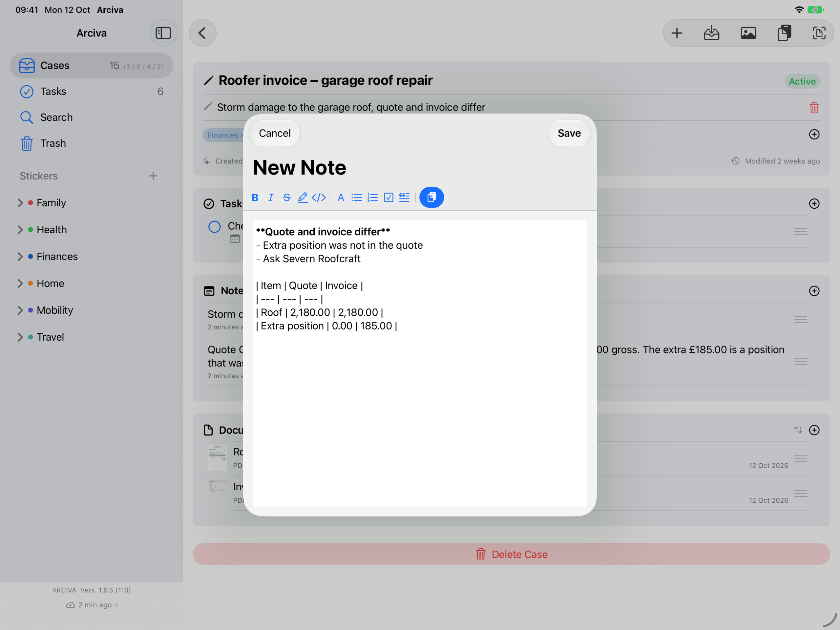Open Cases in the sidebar
The image size is (840, 630).
click(x=92, y=65)
